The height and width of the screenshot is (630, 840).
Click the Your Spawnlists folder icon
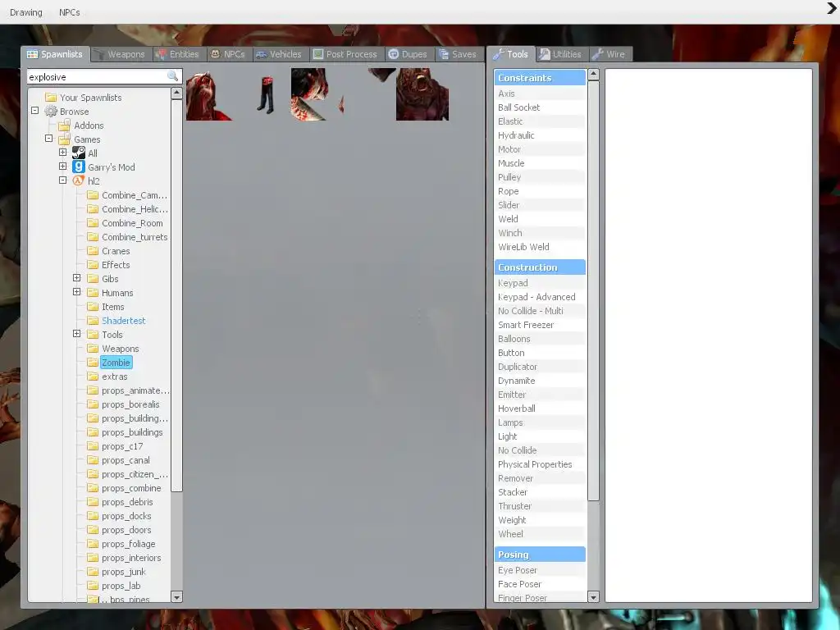click(x=51, y=98)
